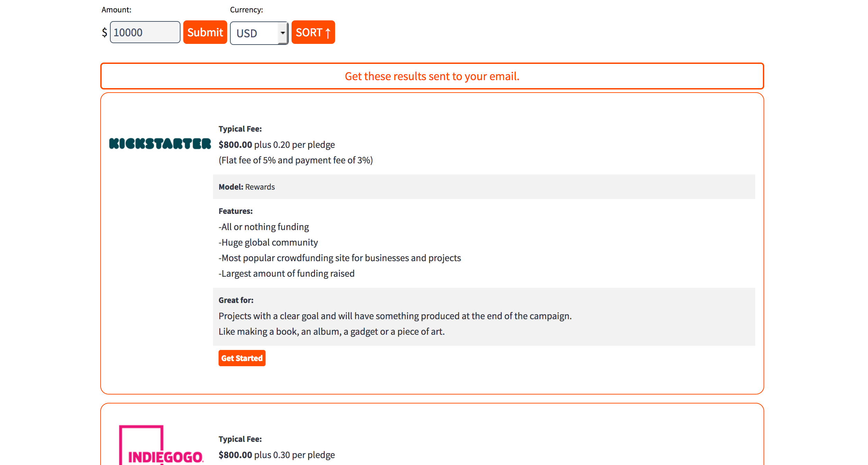The image size is (868, 465).
Task: Click the Huge global community feature line
Action: 268,243
